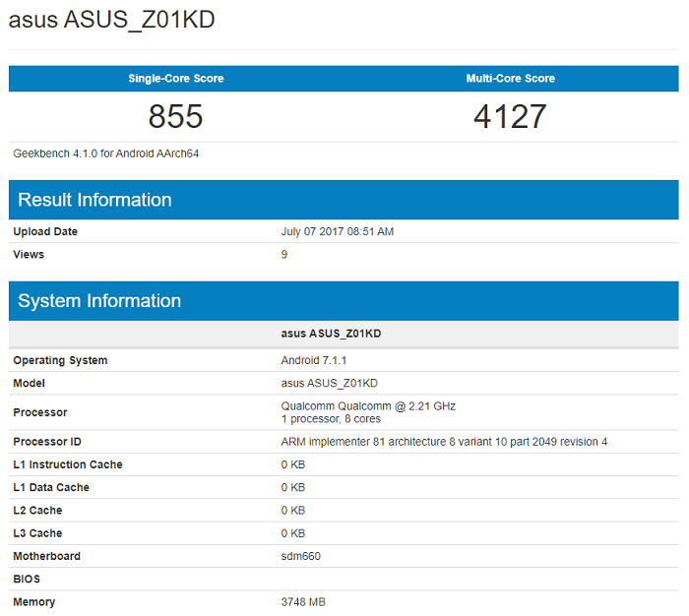
Task: Click the ARM implementer 81 Processor ID value
Action: pos(444,442)
